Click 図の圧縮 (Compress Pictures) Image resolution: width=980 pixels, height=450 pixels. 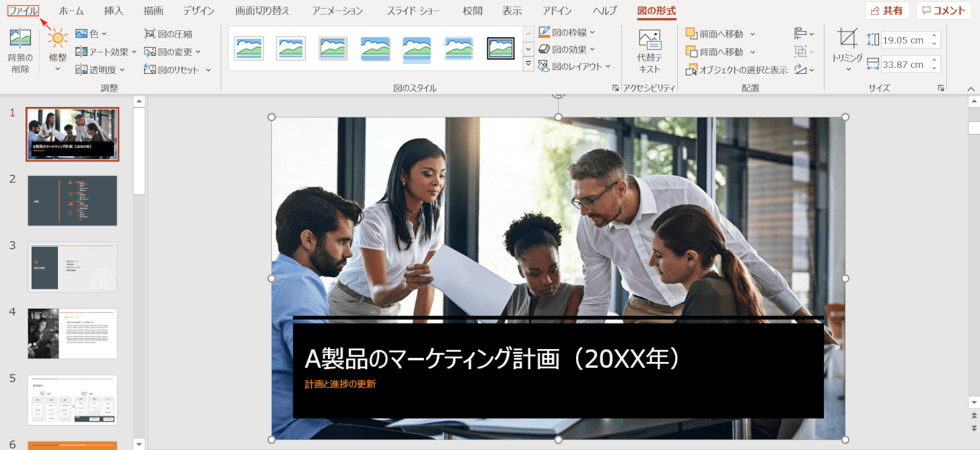168,34
